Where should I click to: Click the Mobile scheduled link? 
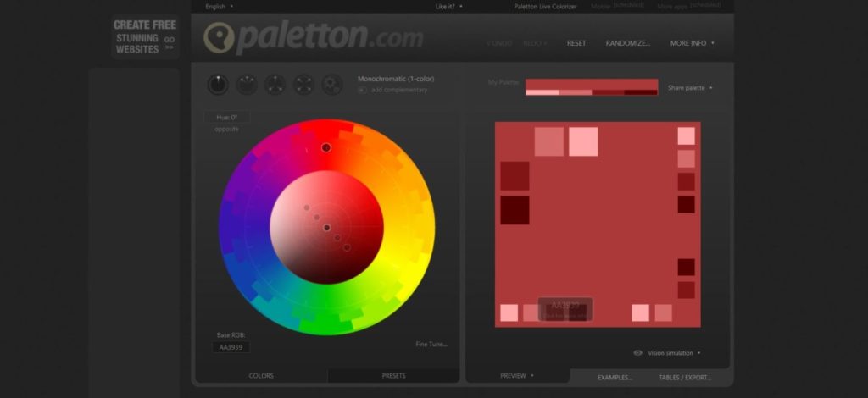[x=617, y=6]
